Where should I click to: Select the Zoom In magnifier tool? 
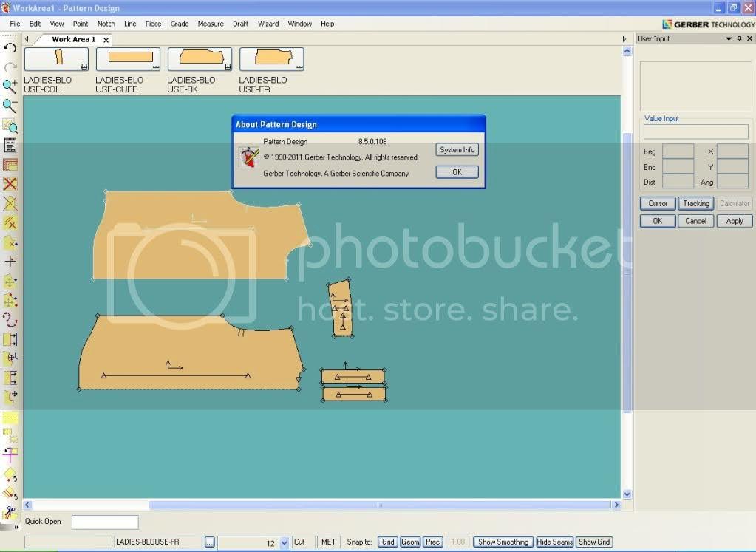pyautogui.click(x=10, y=86)
